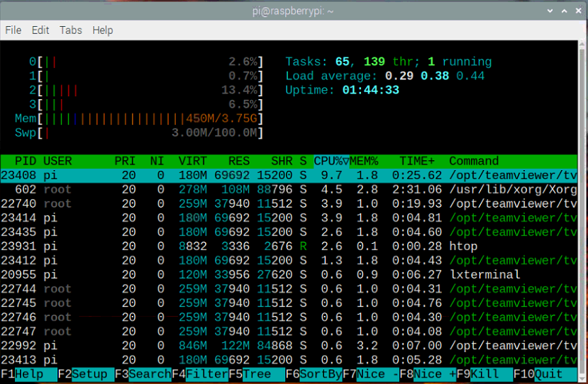Select the process row with PID 22740
Screen dimensions: 588x384
289,204
